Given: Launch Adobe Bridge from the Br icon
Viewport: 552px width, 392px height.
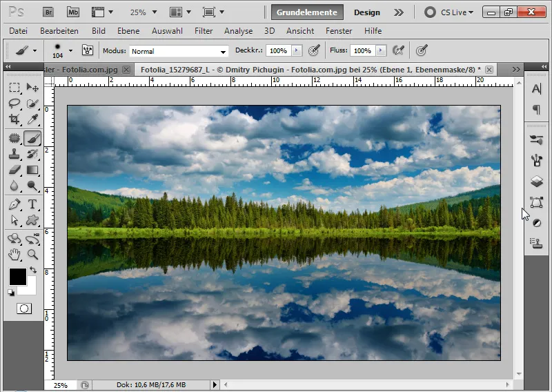Looking at the screenshot, I should click(x=48, y=12).
